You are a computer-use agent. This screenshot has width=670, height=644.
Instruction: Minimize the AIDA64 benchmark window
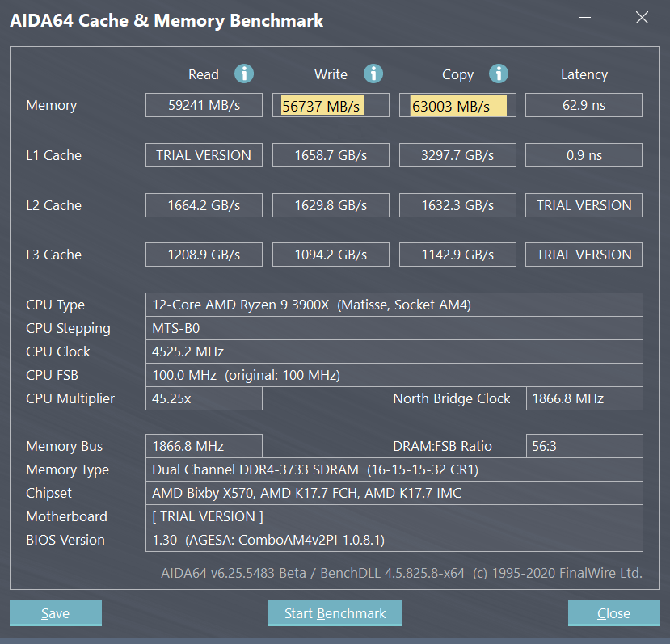pos(584,18)
